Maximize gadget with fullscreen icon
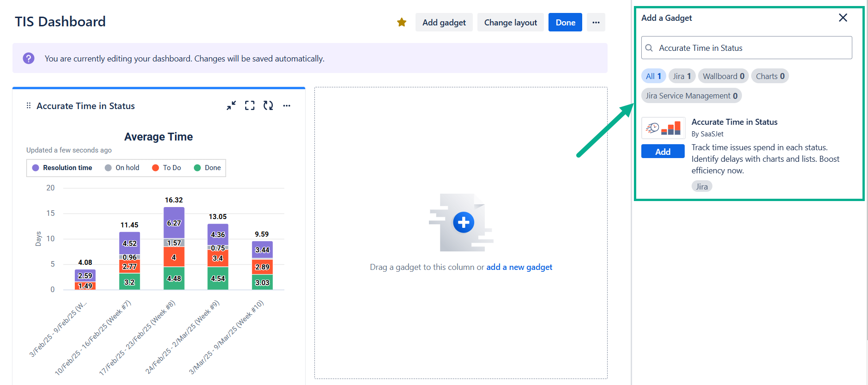Screen dimensions: 868x385 point(250,106)
